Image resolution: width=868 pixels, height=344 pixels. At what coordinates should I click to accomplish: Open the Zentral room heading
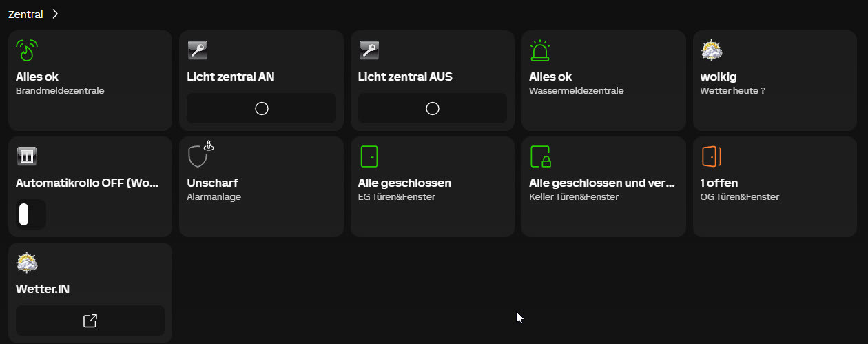(x=25, y=14)
